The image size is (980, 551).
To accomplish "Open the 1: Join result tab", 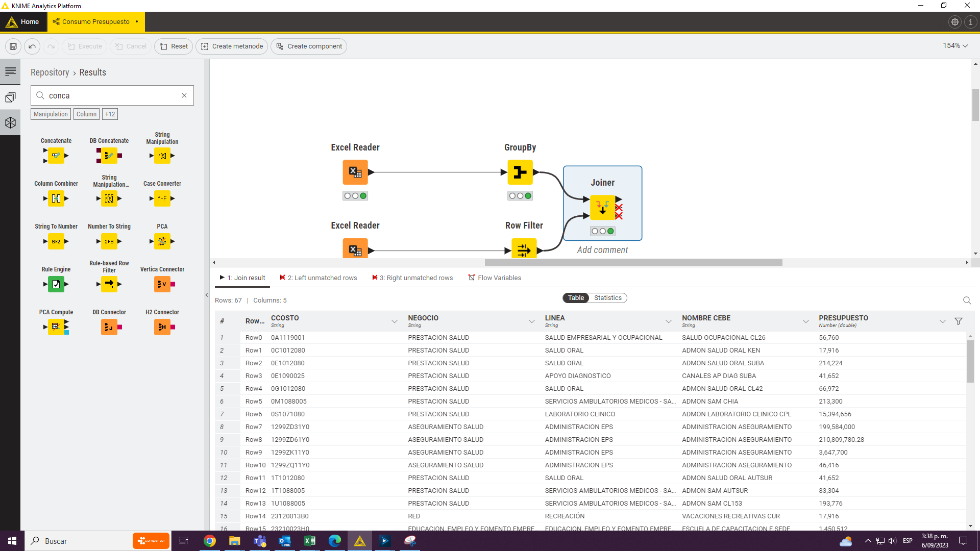I will (x=242, y=278).
